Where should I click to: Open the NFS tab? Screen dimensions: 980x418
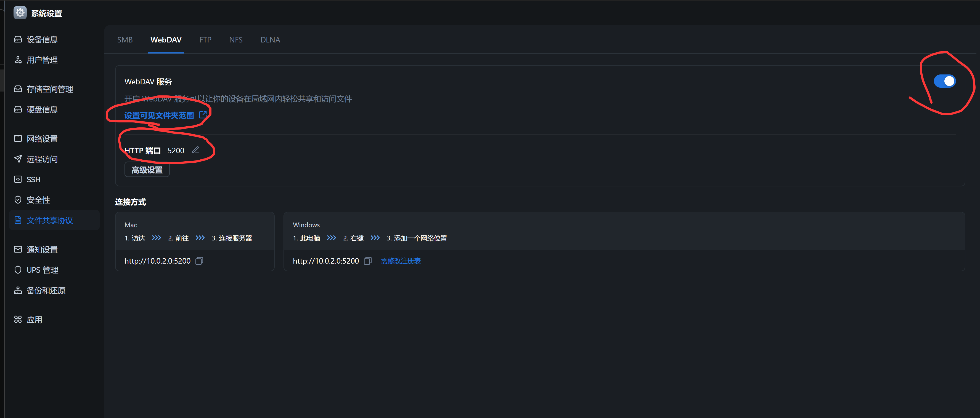tap(235, 40)
